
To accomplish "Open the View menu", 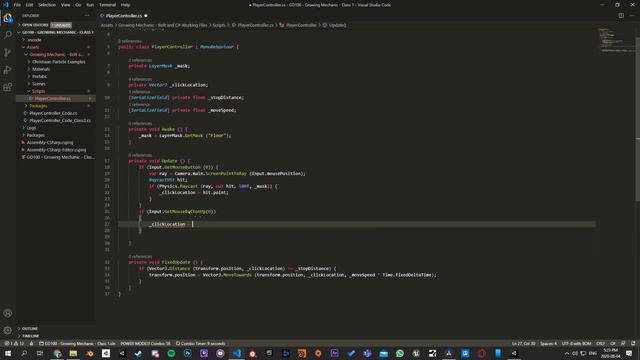I will [x=65, y=5].
